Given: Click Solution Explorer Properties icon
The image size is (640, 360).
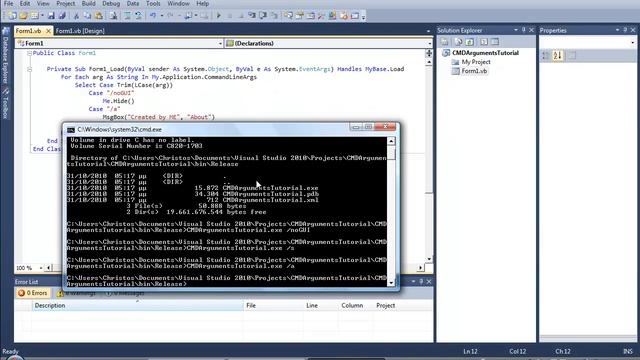Looking at the screenshot, I should (x=444, y=42).
